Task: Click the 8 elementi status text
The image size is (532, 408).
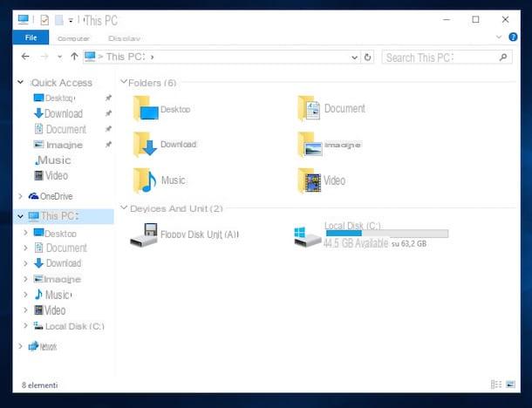Action: pos(40,385)
